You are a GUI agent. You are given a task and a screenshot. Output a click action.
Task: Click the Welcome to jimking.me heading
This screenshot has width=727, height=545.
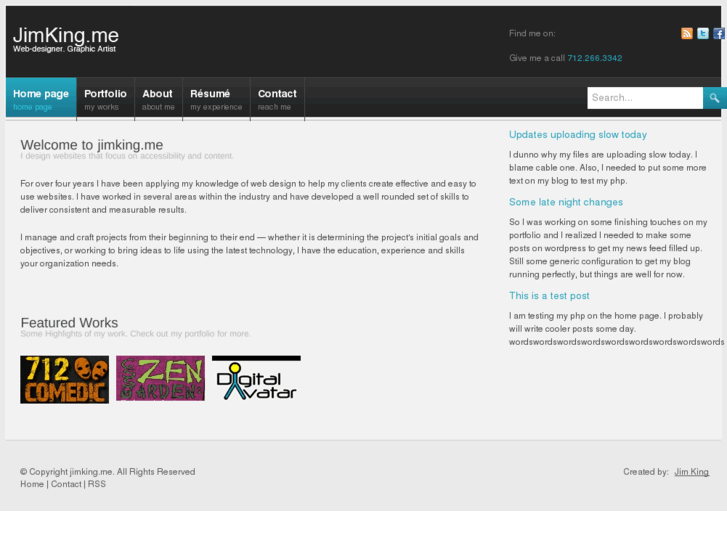pyautogui.click(x=92, y=145)
